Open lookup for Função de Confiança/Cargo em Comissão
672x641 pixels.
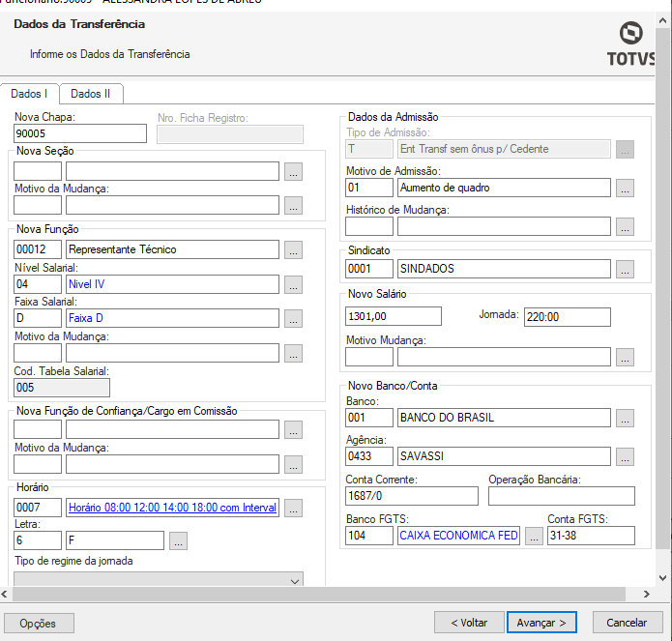(x=293, y=430)
